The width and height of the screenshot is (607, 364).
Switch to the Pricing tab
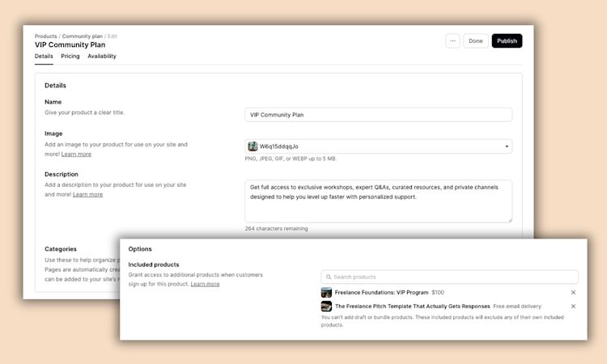coord(70,57)
